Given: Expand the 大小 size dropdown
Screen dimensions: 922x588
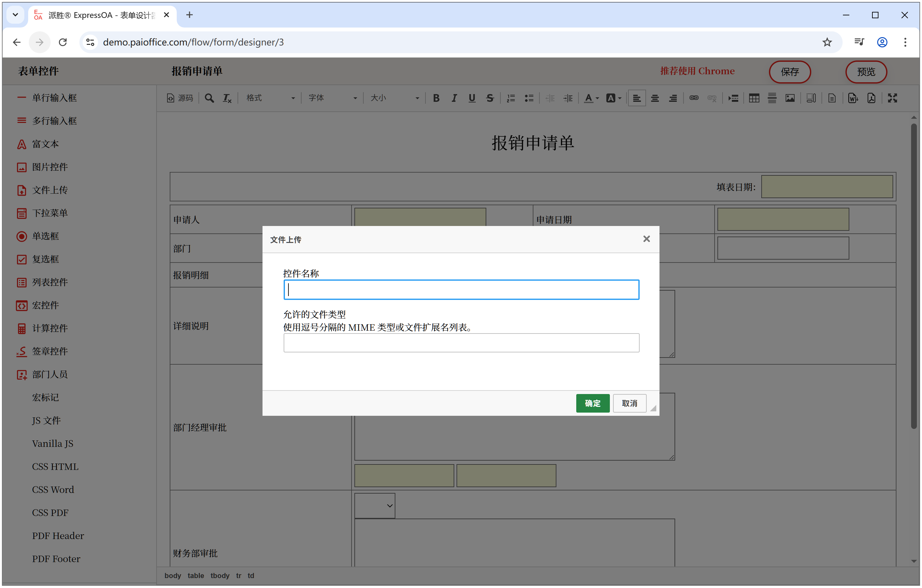Looking at the screenshot, I should pyautogui.click(x=394, y=98).
